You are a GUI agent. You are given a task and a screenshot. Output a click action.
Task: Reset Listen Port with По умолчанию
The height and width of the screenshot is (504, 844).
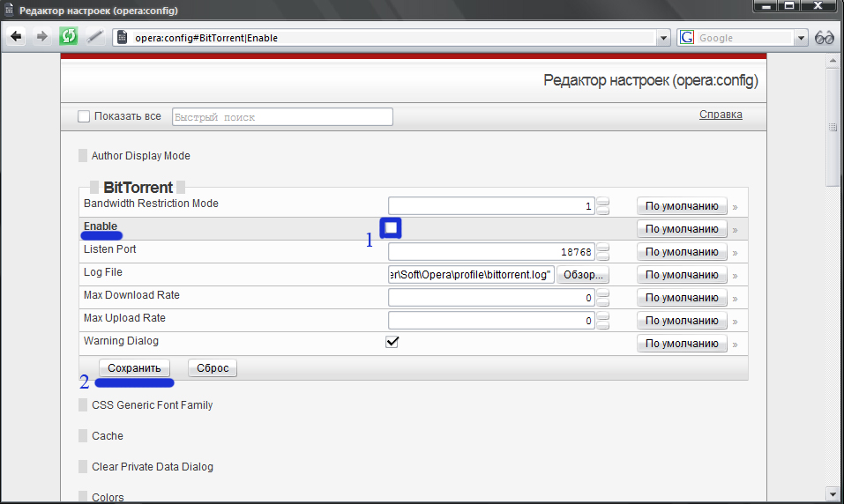click(682, 252)
